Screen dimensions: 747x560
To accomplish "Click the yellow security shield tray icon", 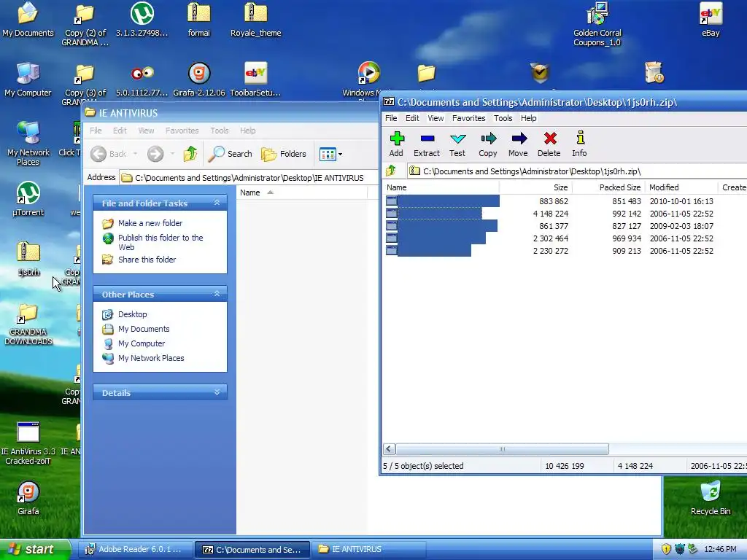I will coord(666,549).
